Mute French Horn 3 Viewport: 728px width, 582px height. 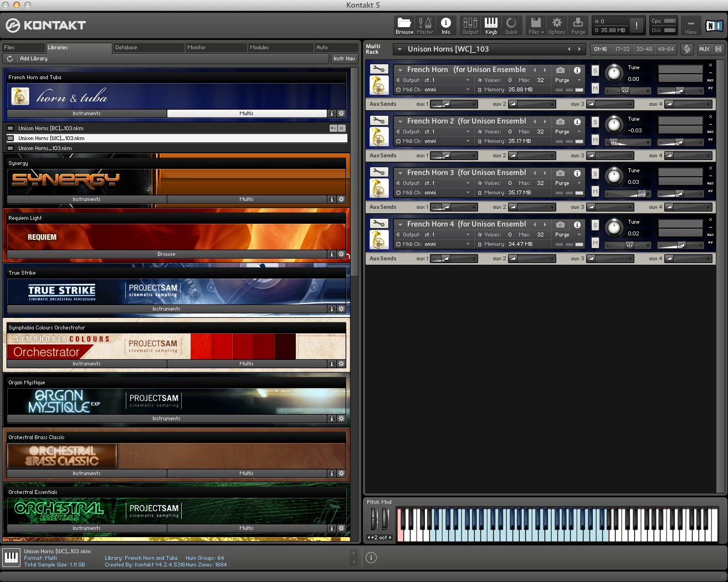595,191
